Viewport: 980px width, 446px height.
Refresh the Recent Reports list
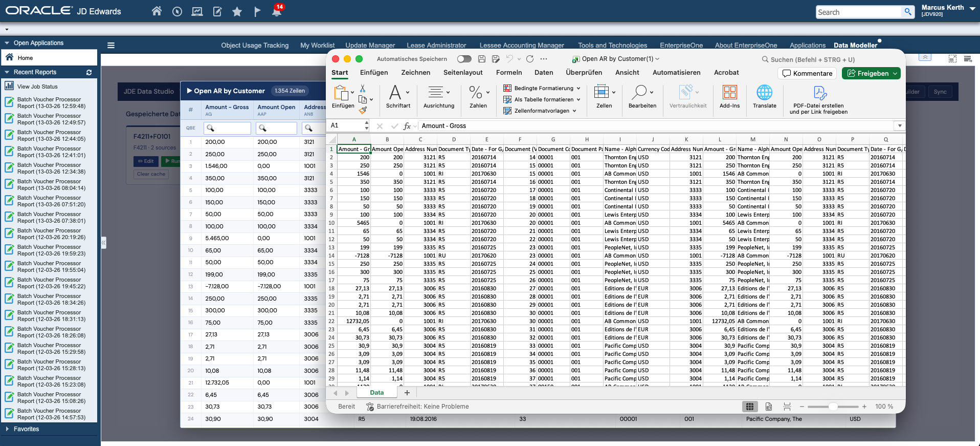pos(89,72)
